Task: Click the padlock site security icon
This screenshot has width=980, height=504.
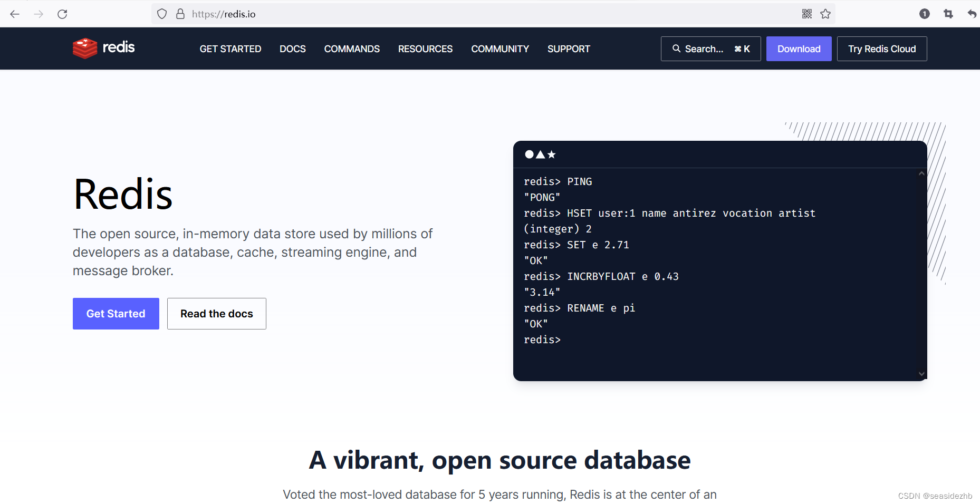Action: [x=180, y=14]
